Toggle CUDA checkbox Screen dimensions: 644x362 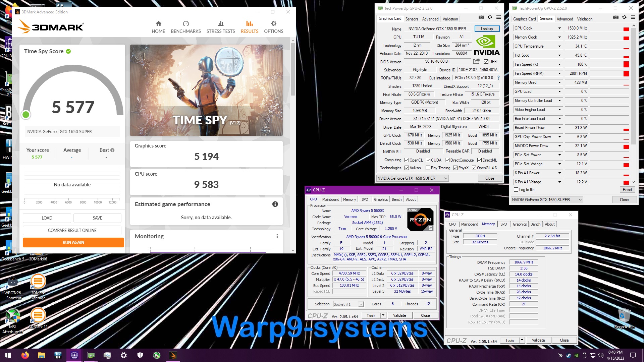point(428,160)
